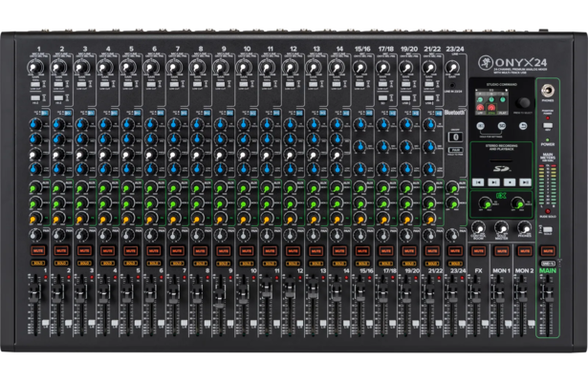
Task: Click the Studio Command back arrow button
Action: (x=523, y=126)
